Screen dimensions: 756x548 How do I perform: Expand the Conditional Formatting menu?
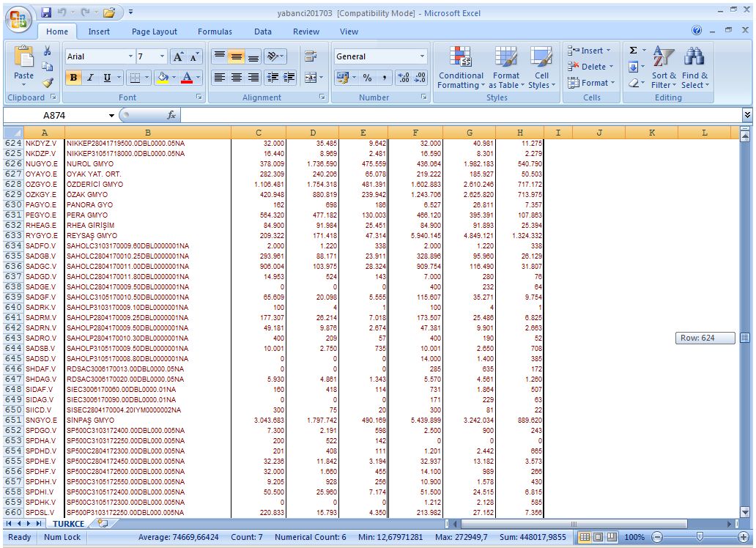point(461,67)
